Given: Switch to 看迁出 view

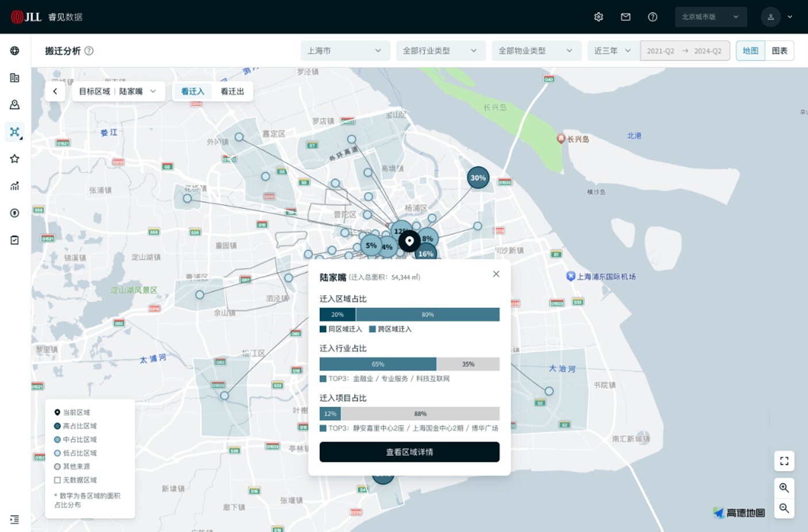Looking at the screenshot, I should pos(232,91).
